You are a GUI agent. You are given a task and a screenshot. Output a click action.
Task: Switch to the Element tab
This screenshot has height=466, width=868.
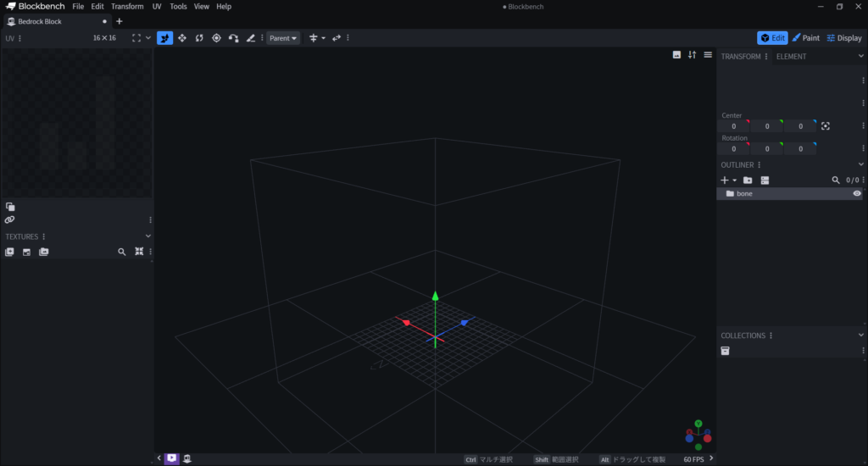click(791, 57)
